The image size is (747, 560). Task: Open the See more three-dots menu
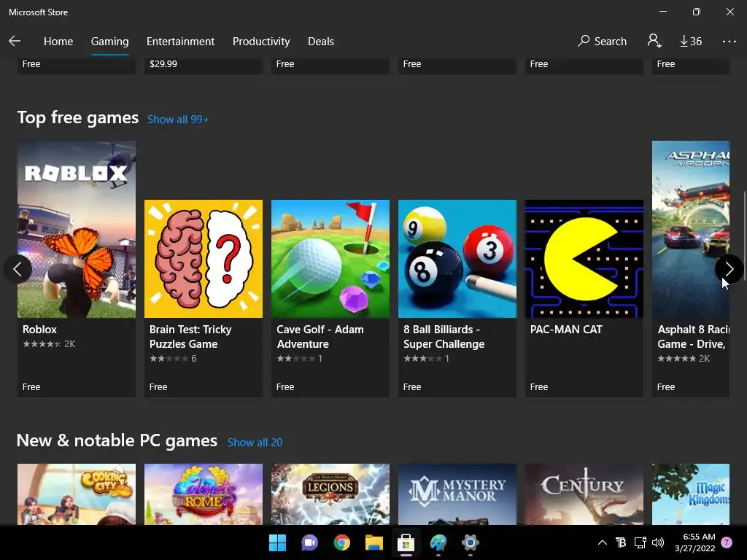[729, 42]
